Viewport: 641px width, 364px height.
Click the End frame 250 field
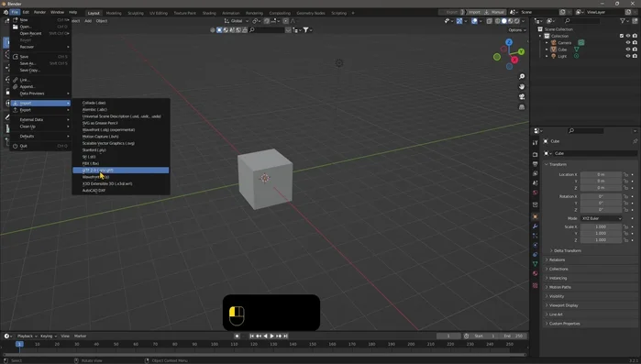pyautogui.click(x=514, y=336)
